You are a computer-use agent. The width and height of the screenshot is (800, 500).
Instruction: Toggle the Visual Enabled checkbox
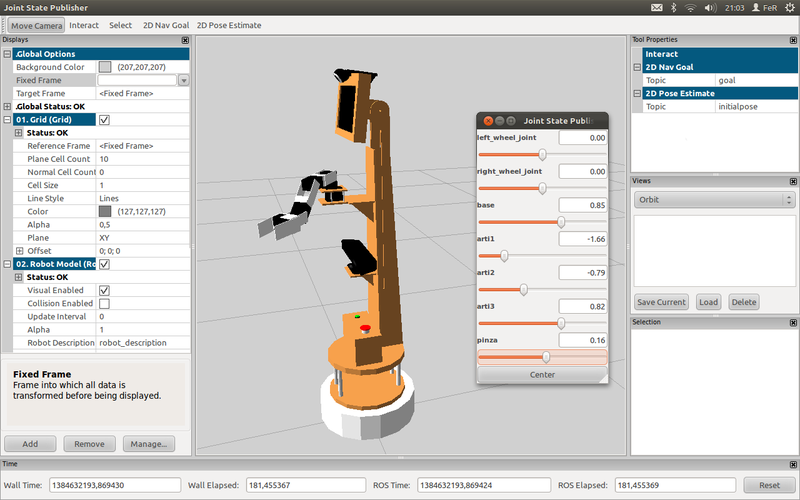[x=104, y=290]
